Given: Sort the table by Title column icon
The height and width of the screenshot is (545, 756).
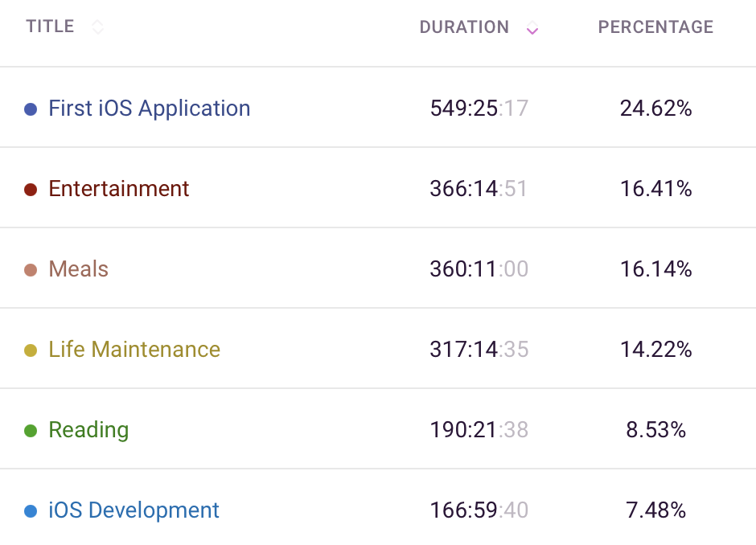Looking at the screenshot, I should pyautogui.click(x=97, y=27).
